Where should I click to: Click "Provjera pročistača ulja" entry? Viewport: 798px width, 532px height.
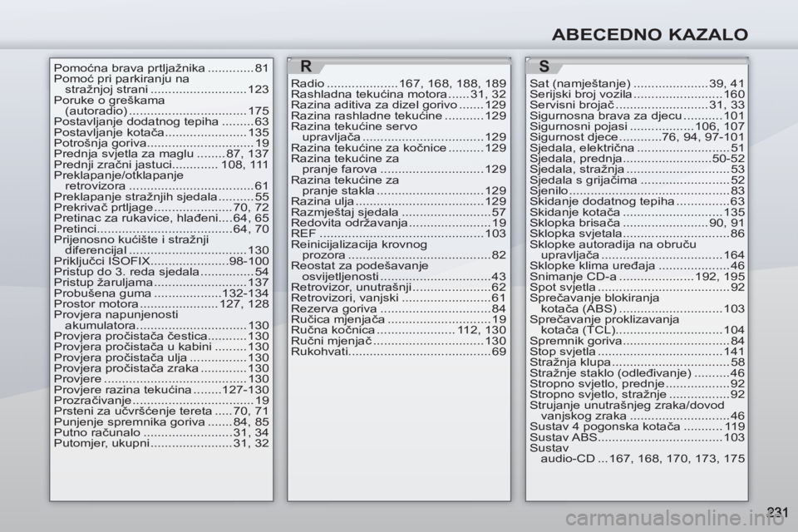[161, 357]
